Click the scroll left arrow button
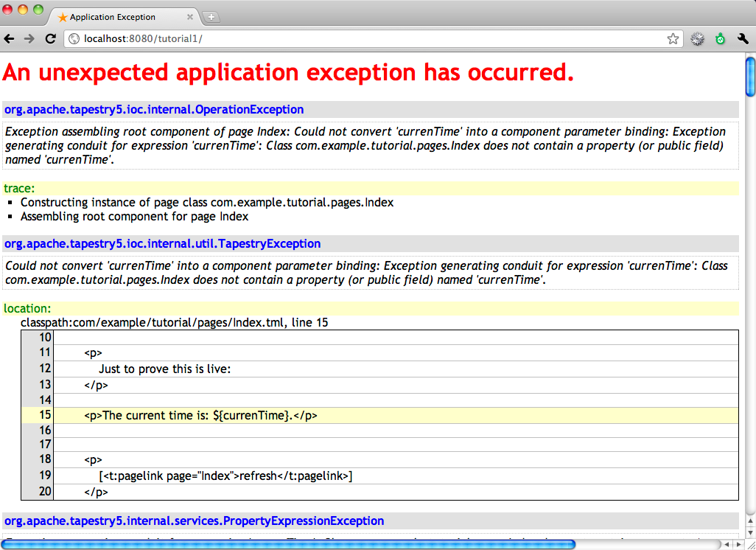This screenshot has width=756, height=550. (728, 544)
